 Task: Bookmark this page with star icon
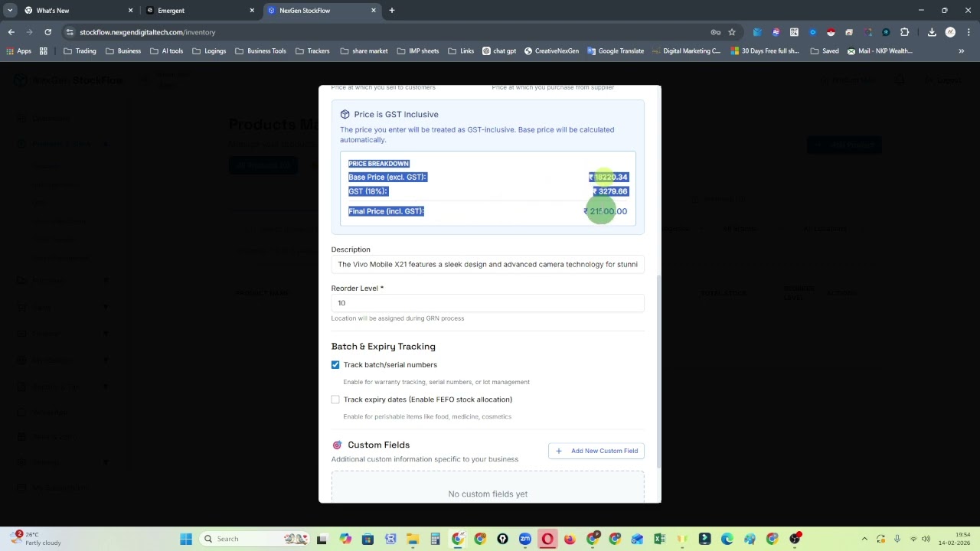coord(732,32)
